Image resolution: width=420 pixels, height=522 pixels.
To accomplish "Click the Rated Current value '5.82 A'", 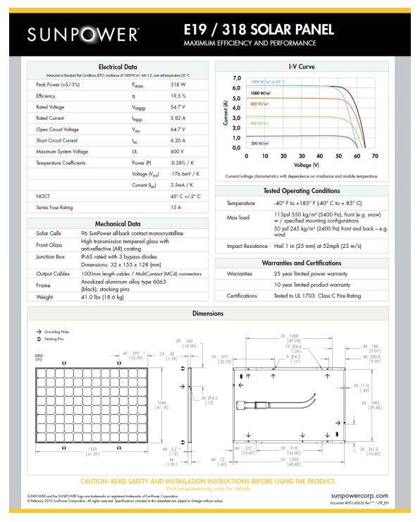I will click(178, 118).
